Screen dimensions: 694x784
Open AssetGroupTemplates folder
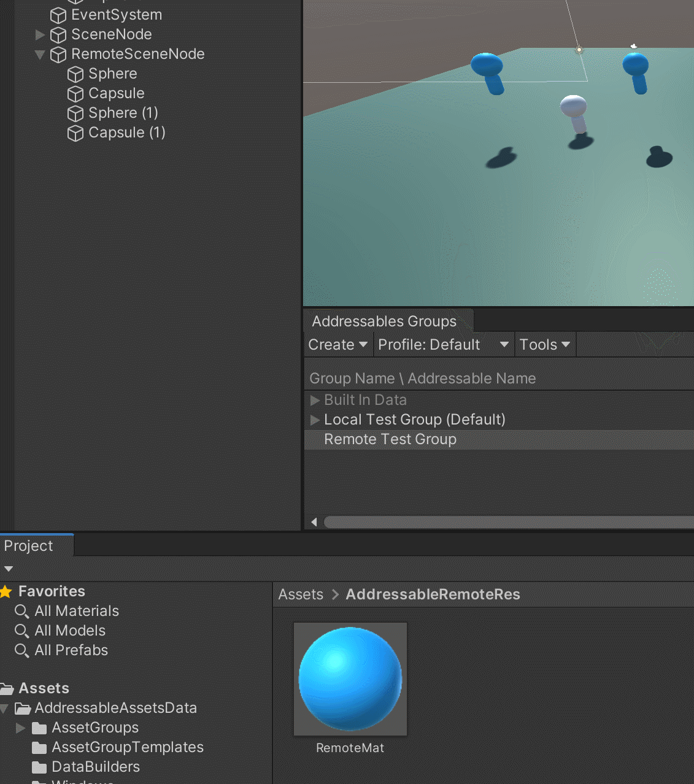(128, 747)
